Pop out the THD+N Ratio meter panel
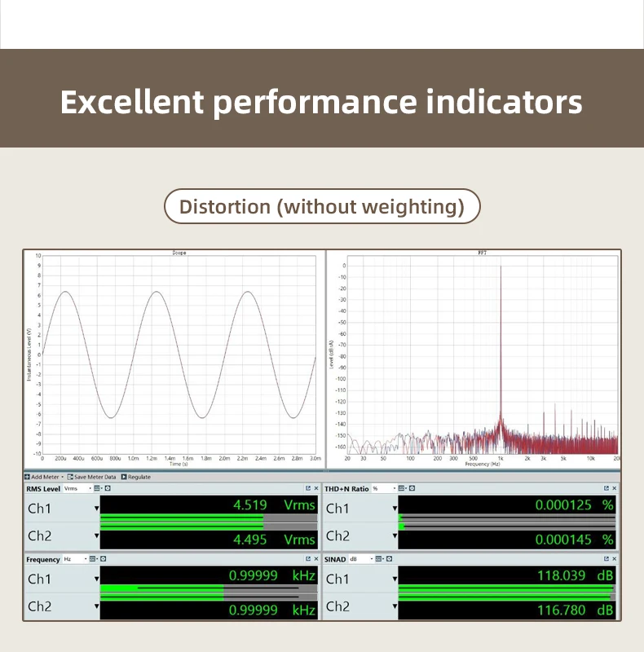This screenshot has height=652, width=644. tap(607, 488)
